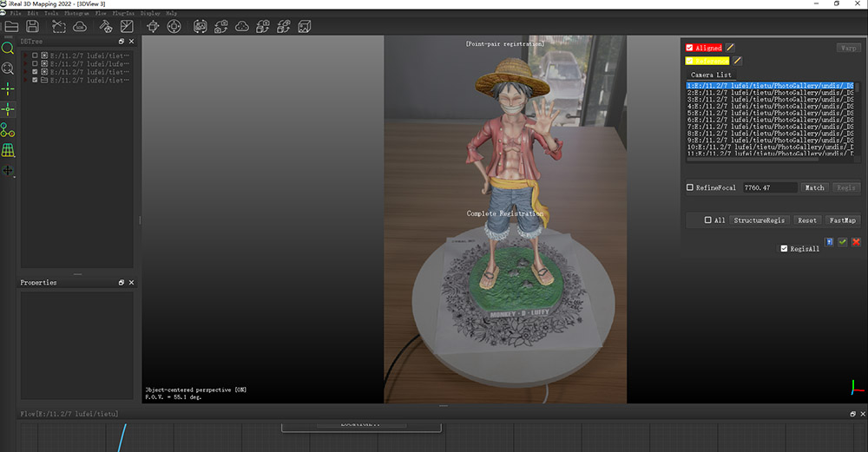Float the DBTree panel
The image size is (868, 452).
[x=122, y=42]
